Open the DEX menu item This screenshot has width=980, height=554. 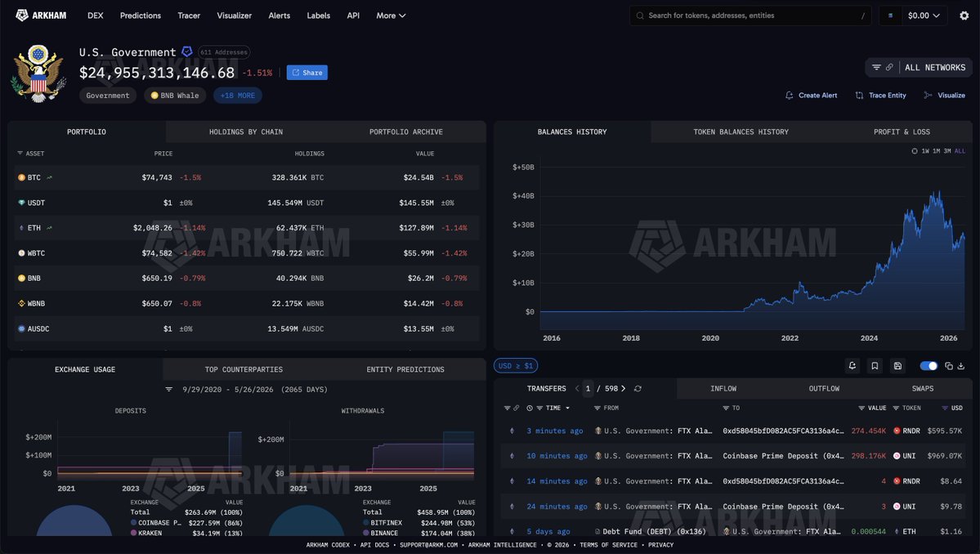click(x=95, y=16)
